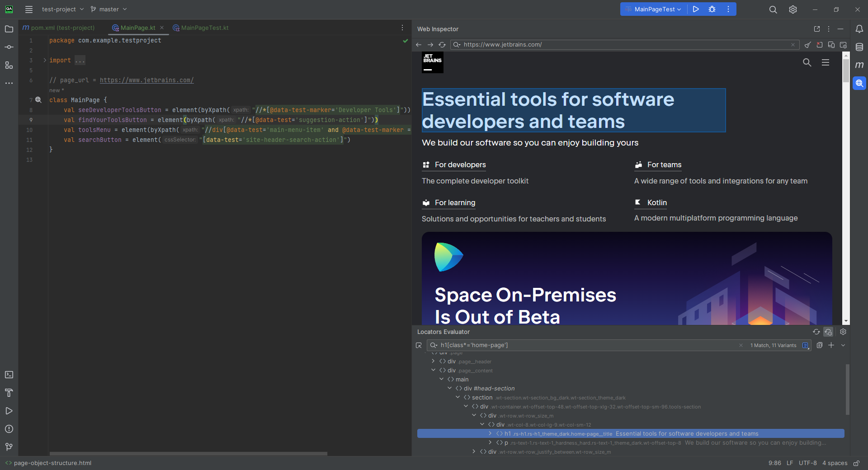The image size is (868, 470).
Task: Click the JetBrains site search icon
Action: (807, 62)
